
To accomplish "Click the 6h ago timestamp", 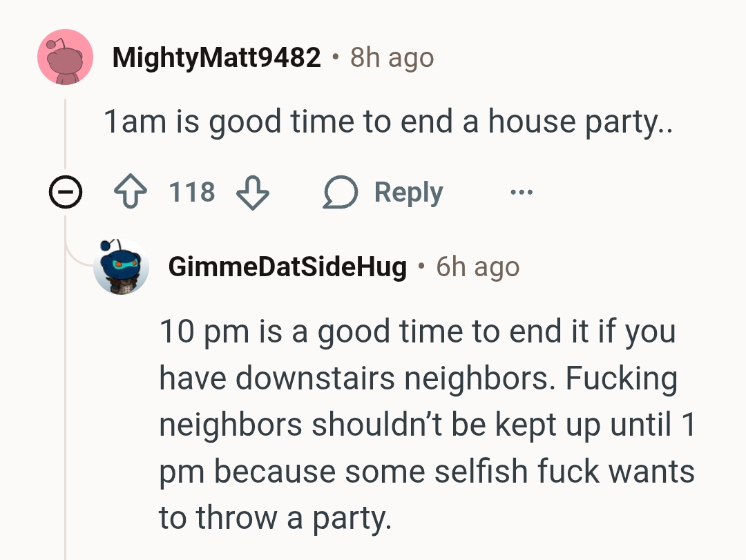I will tap(477, 267).
